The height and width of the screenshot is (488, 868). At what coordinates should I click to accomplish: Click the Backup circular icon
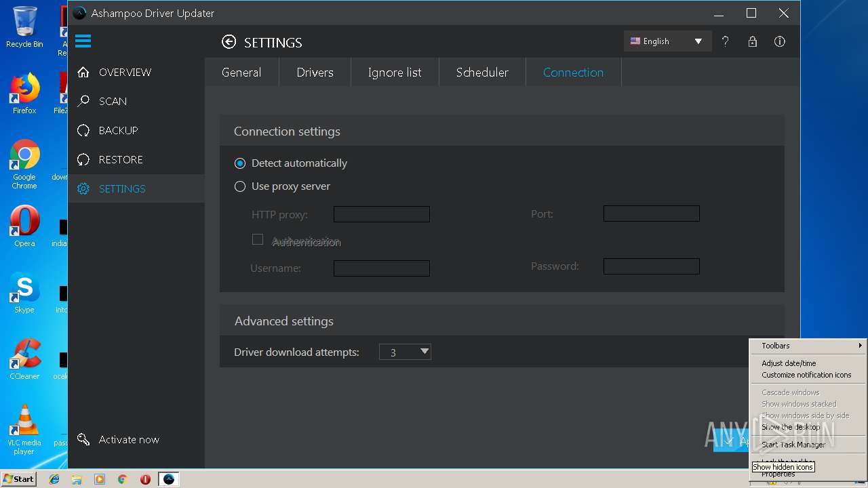83,130
